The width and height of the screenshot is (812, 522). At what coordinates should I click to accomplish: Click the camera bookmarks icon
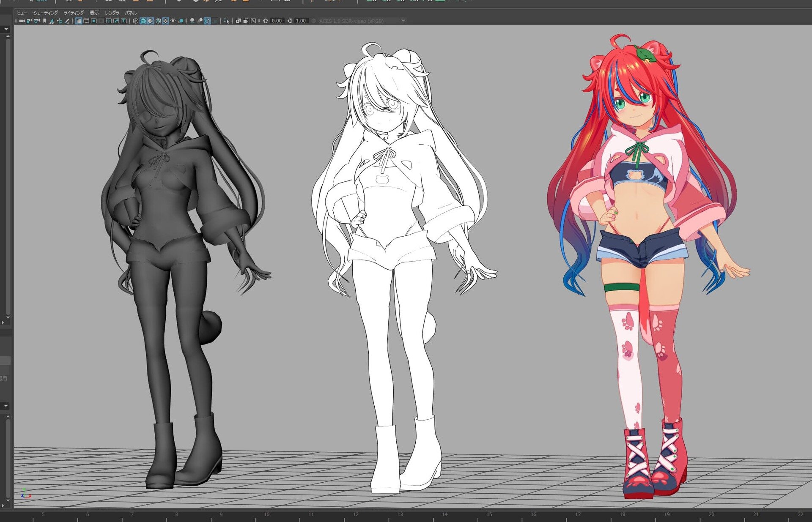44,21
